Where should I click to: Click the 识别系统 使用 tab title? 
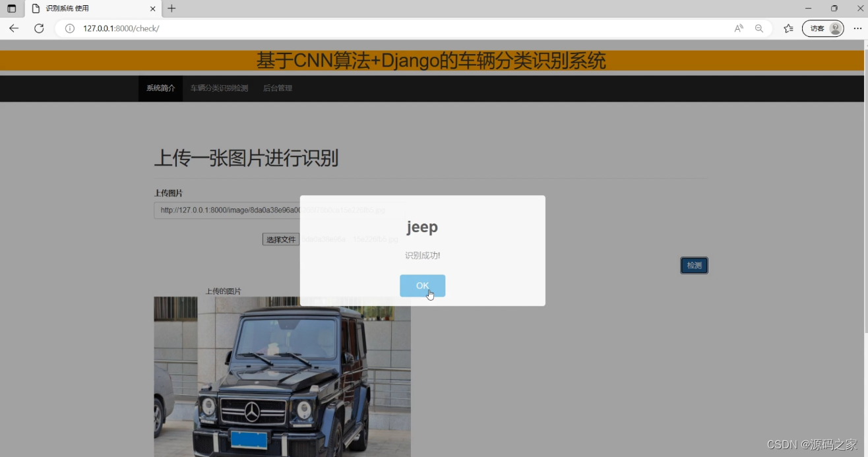(67, 9)
